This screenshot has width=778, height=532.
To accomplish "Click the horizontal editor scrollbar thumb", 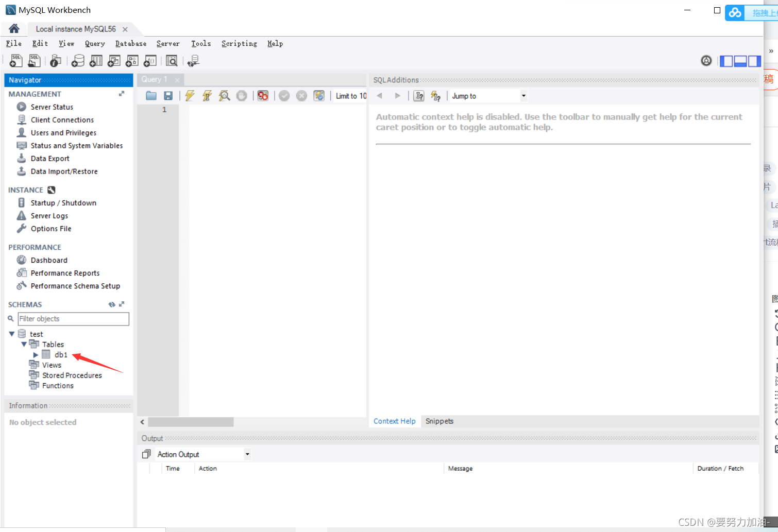I will [x=191, y=422].
